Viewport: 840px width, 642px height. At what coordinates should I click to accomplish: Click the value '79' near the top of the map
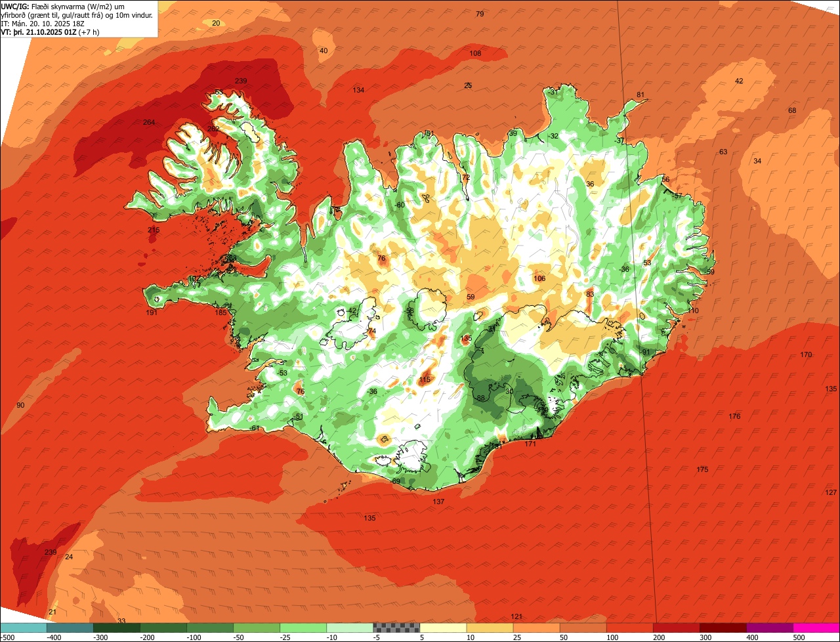coord(480,14)
